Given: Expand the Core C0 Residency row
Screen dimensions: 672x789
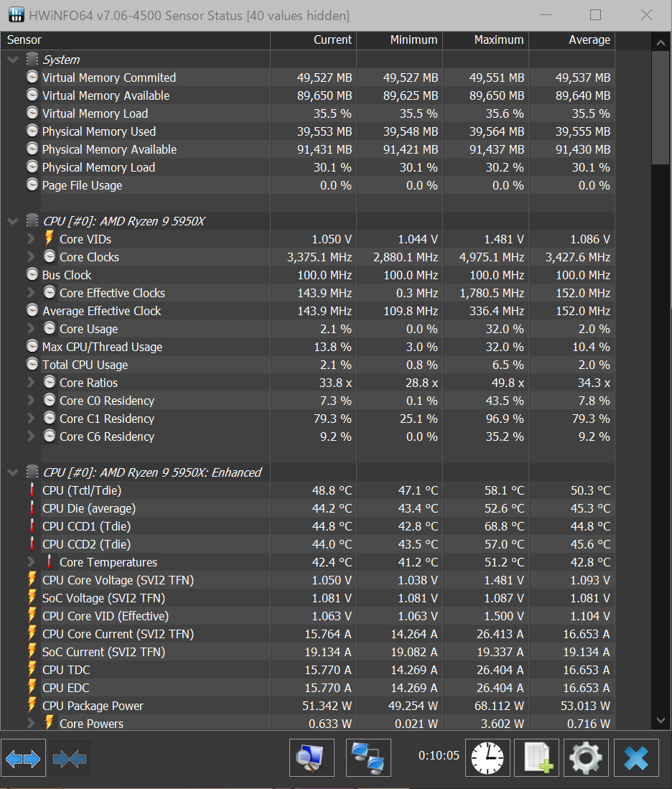Looking at the screenshot, I should click(x=31, y=400).
